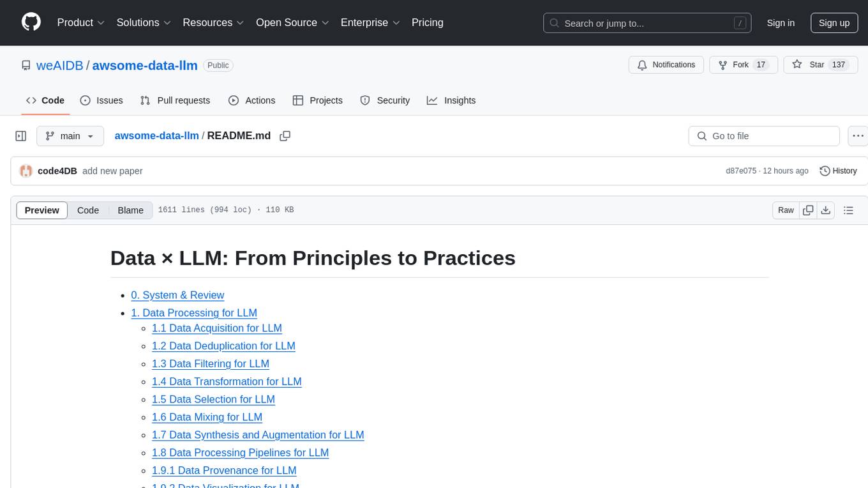
Task: Jump to 1.3 Data Filtering for LLM
Action: [x=211, y=364]
